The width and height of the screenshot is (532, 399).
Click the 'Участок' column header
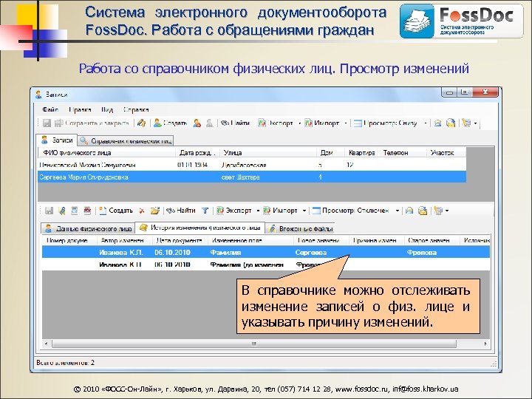coord(446,153)
